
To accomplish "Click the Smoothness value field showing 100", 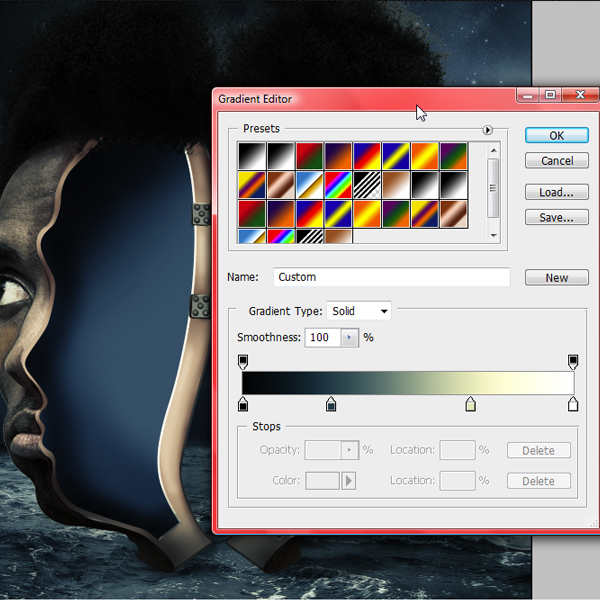I will pos(323,338).
